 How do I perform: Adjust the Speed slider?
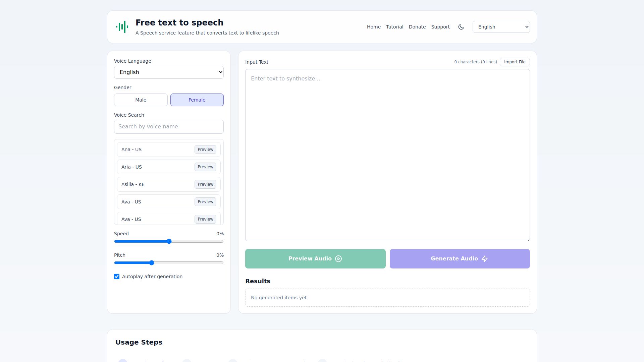pos(169,241)
